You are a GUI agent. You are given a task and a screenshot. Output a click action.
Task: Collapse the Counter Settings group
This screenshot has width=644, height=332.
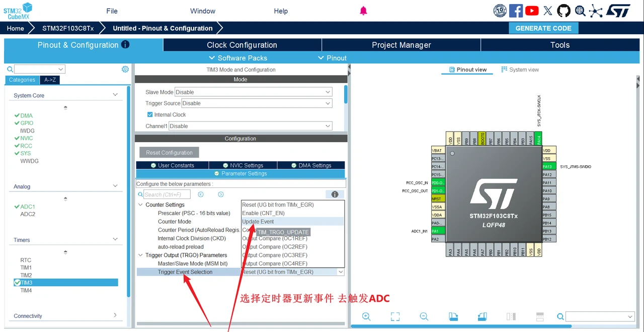(140, 205)
